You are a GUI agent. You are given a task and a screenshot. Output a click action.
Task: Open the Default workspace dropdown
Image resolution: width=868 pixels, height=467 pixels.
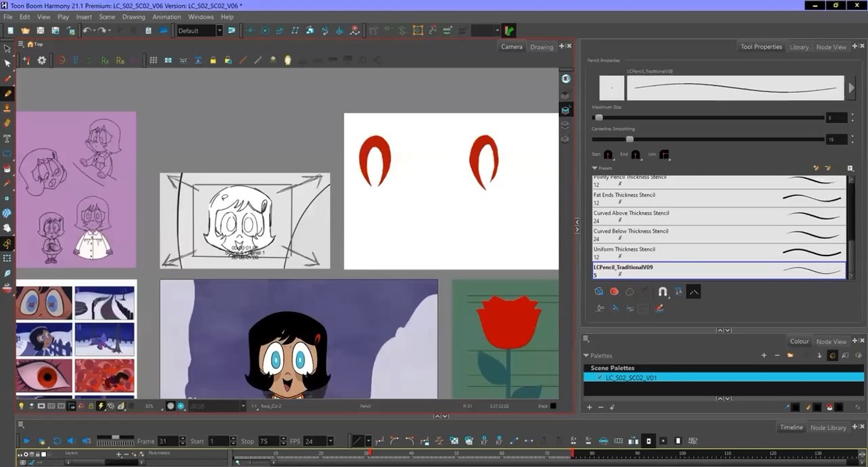click(219, 30)
